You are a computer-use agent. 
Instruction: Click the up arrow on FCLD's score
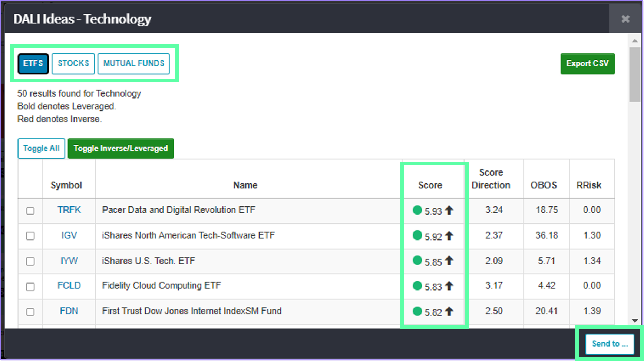449,286
